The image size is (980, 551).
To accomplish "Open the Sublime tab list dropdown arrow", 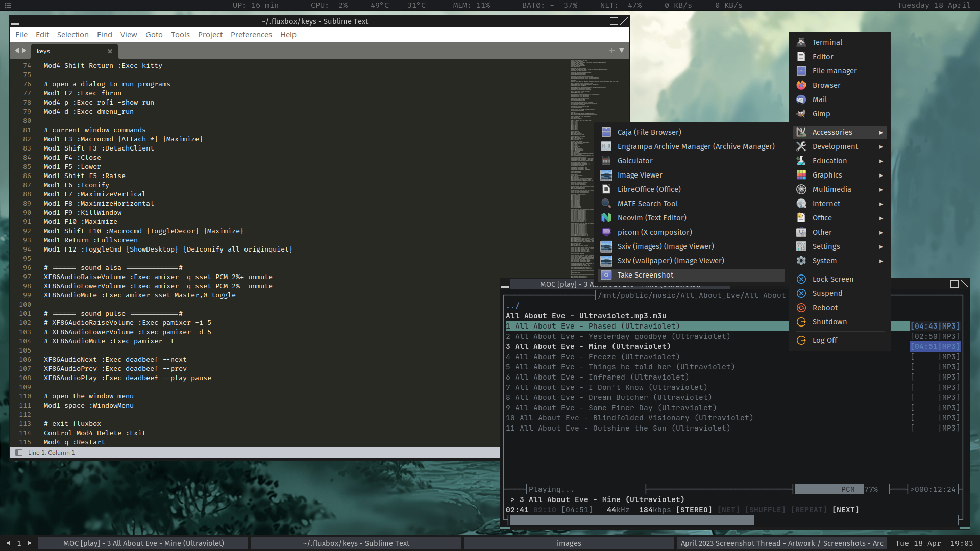I will [x=622, y=51].
